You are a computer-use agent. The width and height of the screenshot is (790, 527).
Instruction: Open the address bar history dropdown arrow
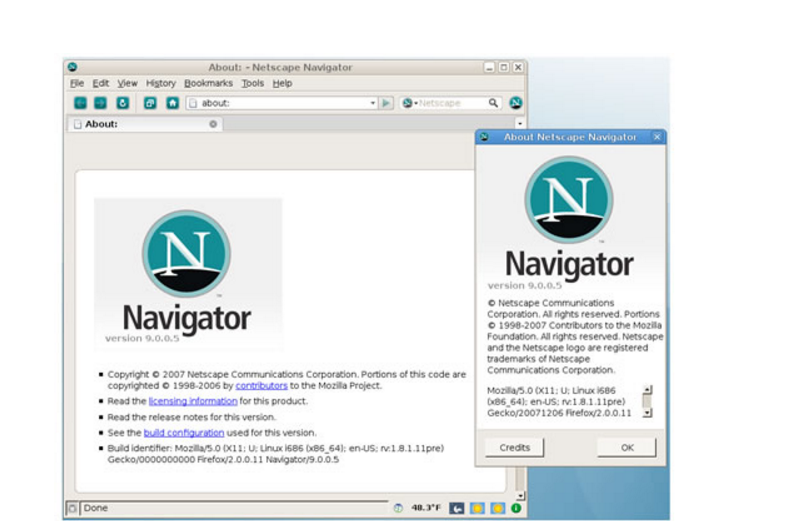point(373,103)
